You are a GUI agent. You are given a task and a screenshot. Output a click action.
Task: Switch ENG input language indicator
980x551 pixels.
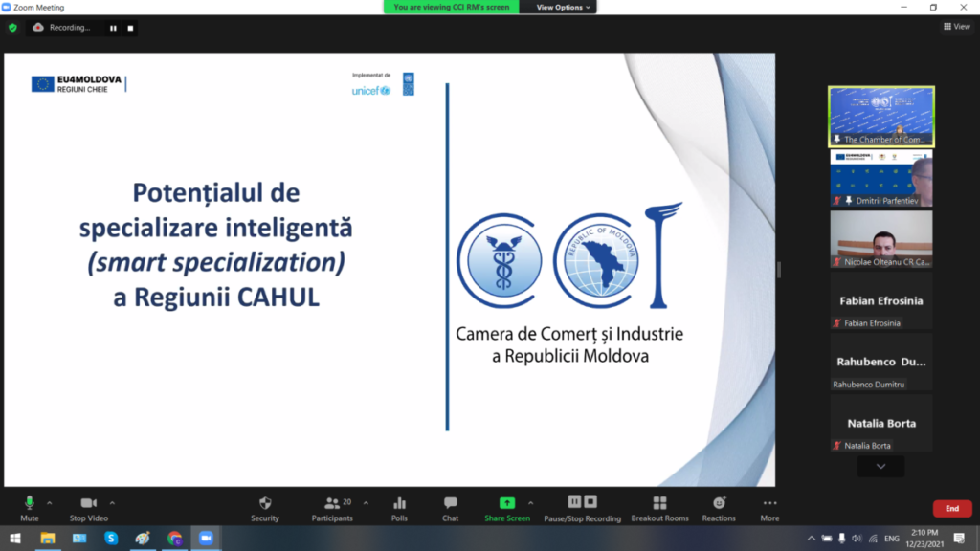(x=892, y=539)
